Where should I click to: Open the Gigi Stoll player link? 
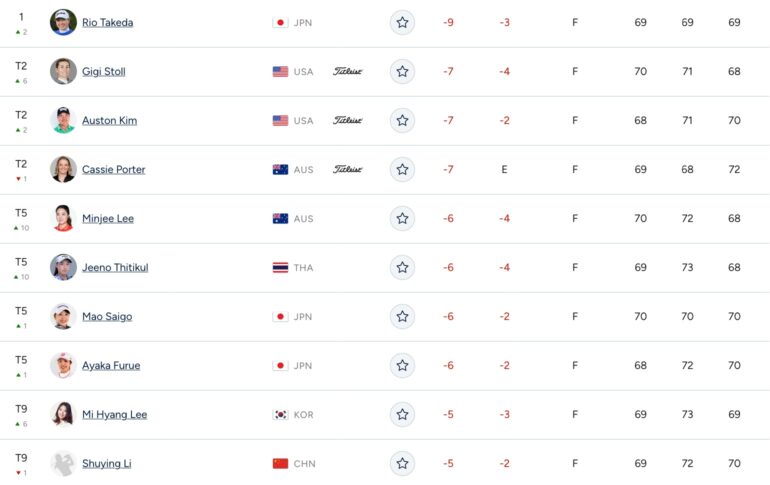pos(104,72)
